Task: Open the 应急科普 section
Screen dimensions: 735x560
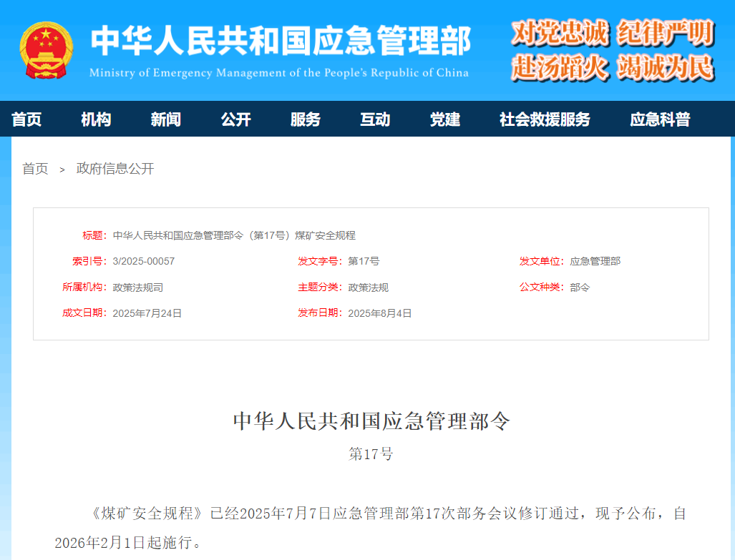Action: tap(660, 119)
